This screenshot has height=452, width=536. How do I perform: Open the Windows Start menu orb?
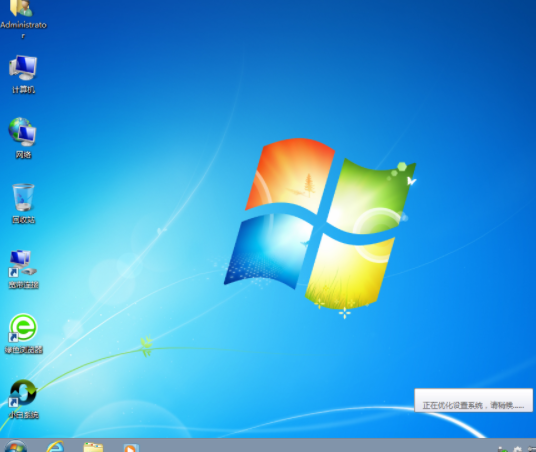[x=16, y=446]
